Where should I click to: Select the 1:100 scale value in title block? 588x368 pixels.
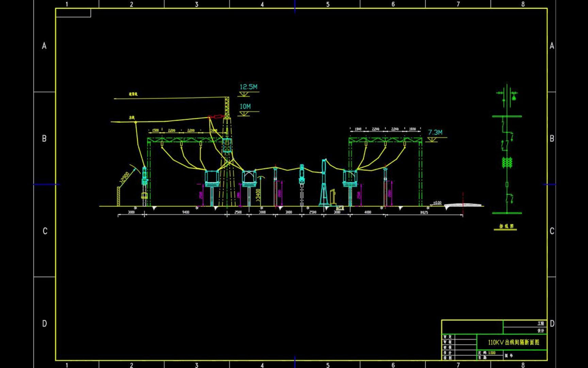492,353
